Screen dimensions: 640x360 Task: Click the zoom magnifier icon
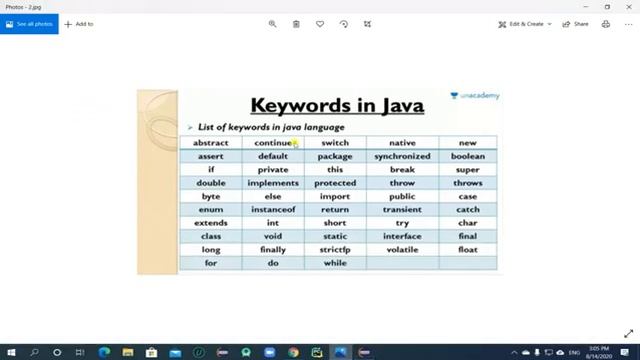pyautogui.click(x=272, y=24)
